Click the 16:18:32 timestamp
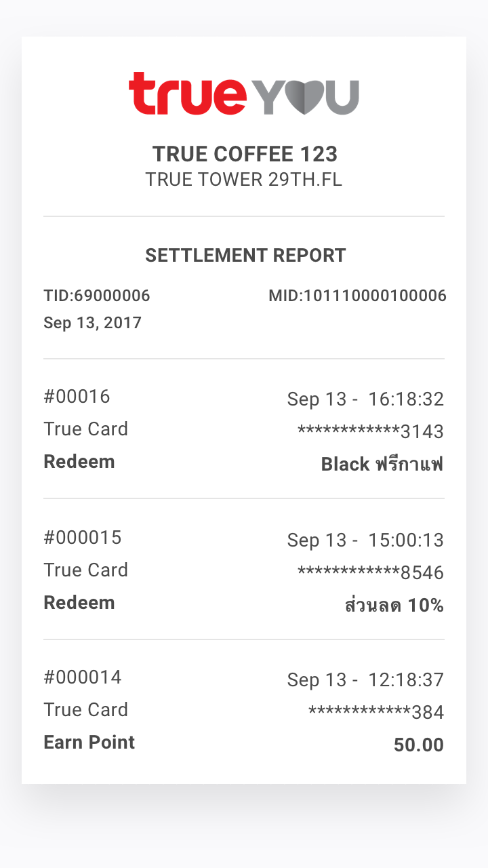This screenshot has height=868, width=488. [x=406, y=399]
